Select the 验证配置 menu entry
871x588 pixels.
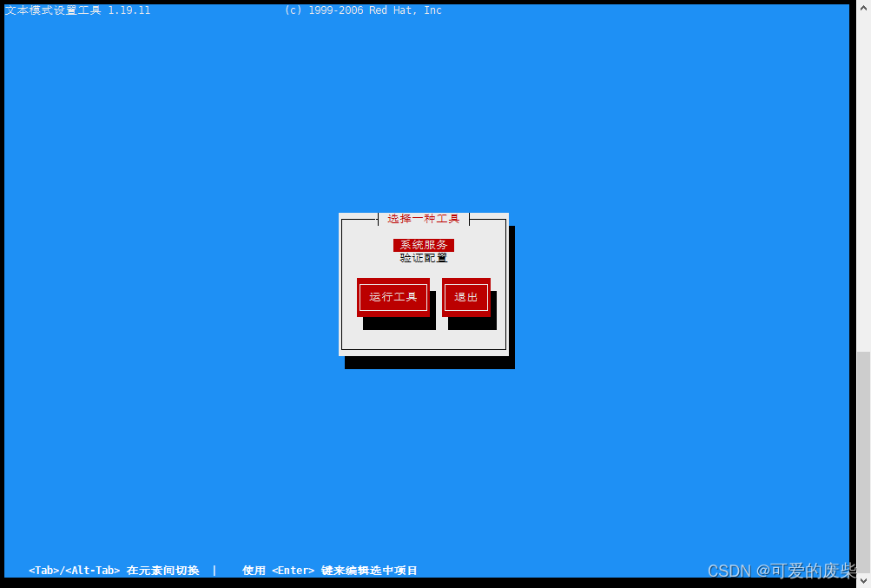click(x=423, y=258)
